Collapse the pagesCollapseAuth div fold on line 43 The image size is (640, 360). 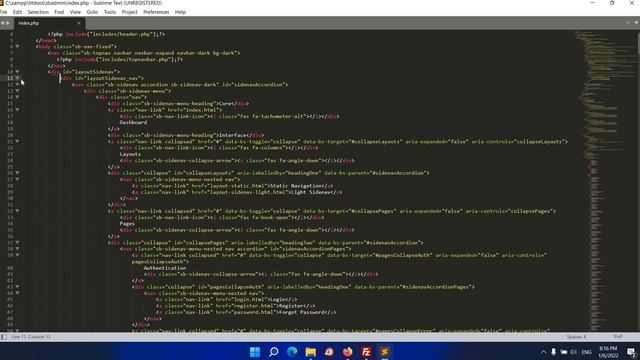[x=18, y=287]
